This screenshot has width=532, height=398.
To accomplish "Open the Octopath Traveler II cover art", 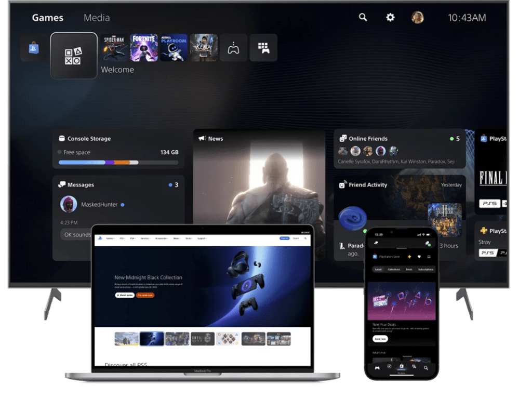I will (x=445, y=219).
